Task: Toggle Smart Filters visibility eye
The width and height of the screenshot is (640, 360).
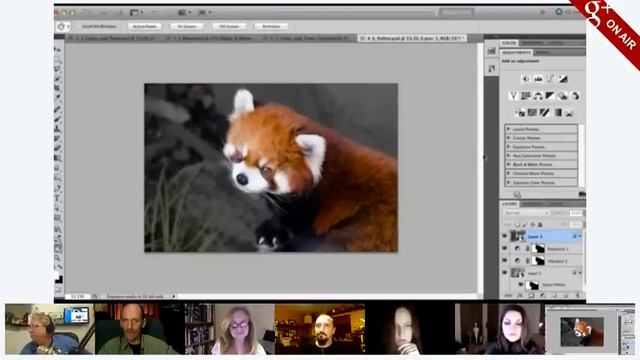Action: [x=521, y=284]
